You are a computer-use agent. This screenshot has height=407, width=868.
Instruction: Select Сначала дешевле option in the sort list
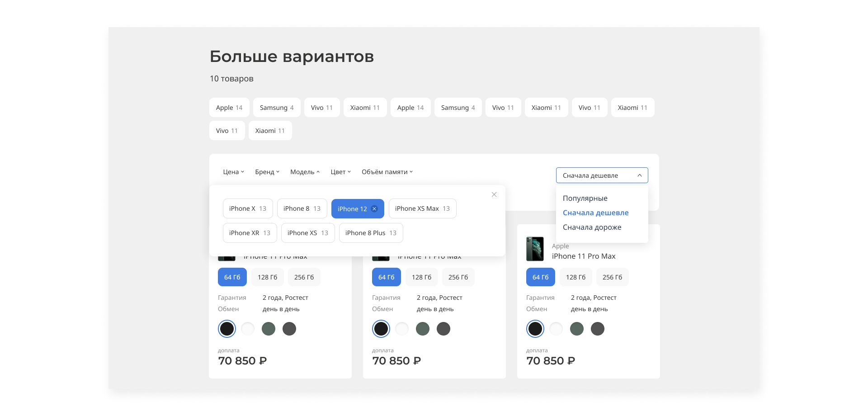(x=596, y=213)
